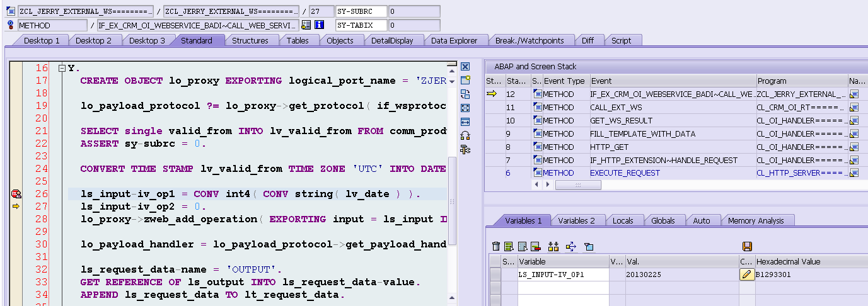
Task: Click the floppy disk save icon above the variables table
Action: click(747, 246)
